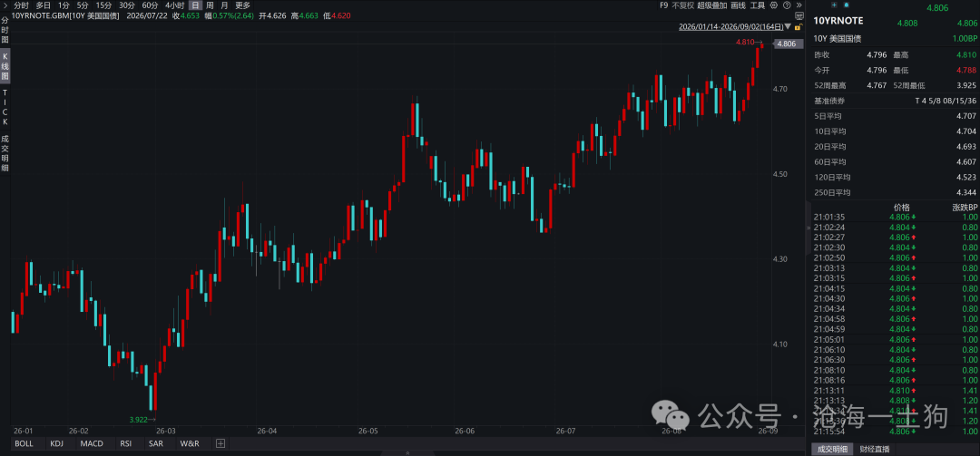Open the 画线 drawing tools
The width and height of the screenshot is (980, 456).
pos(738,5)
